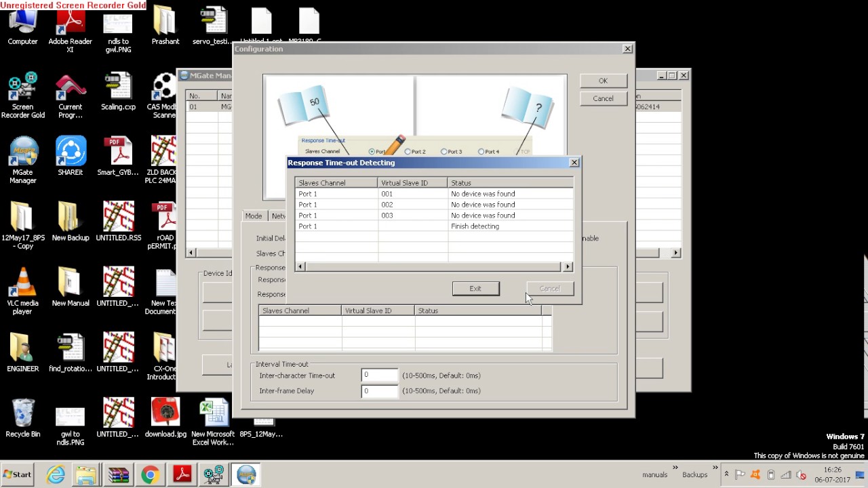Open the New Manual folder on the desktop
The width and height of the screenshot is (868, 488).
[x=70, y=287]
